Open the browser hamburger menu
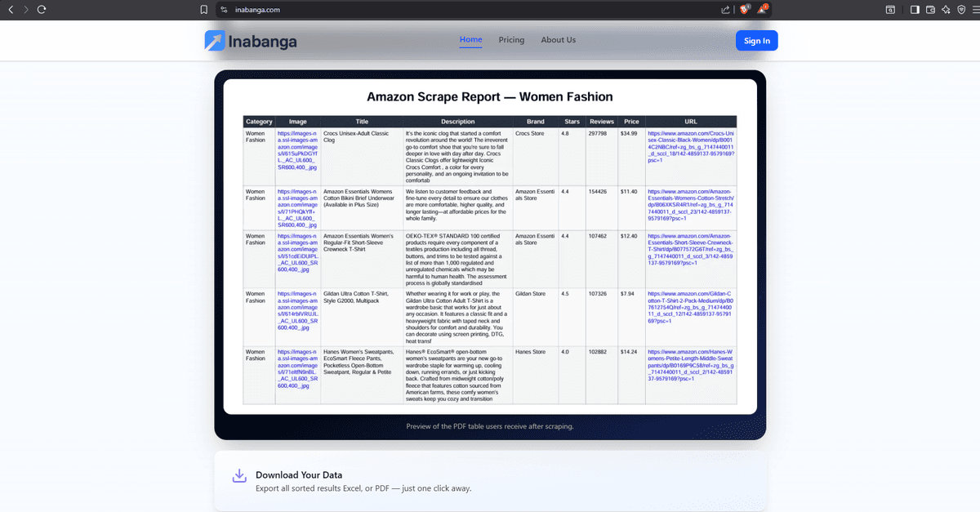This screenshot has height=512, width=980. click(x=976, y=8)
